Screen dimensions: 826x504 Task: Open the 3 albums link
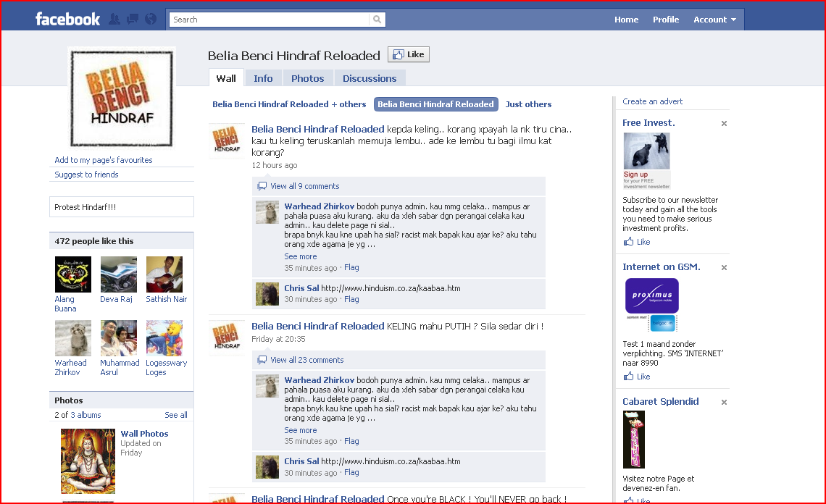coord(86,415)
